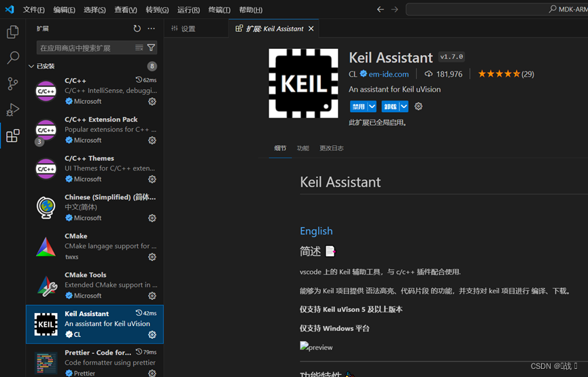Viewport: 588px width, 377px height.
Task: Open manage gear for C/C++ extension
Action: (152, 101)
